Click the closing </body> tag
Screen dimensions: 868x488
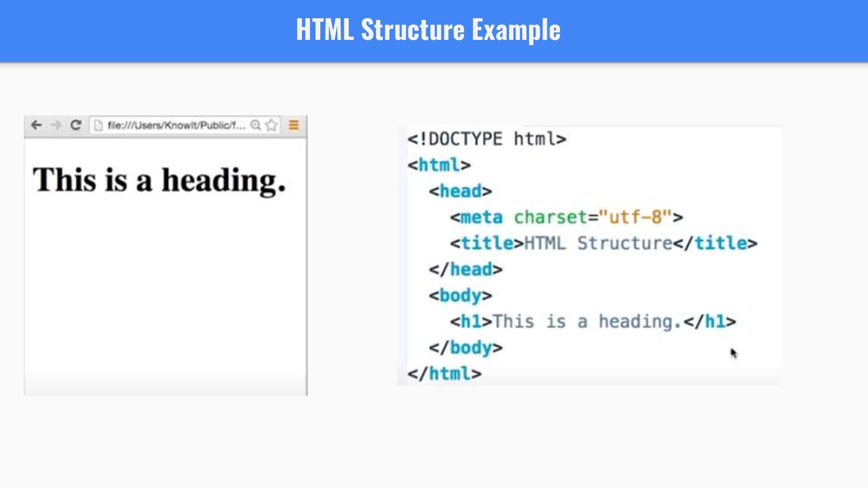(465, 347)
